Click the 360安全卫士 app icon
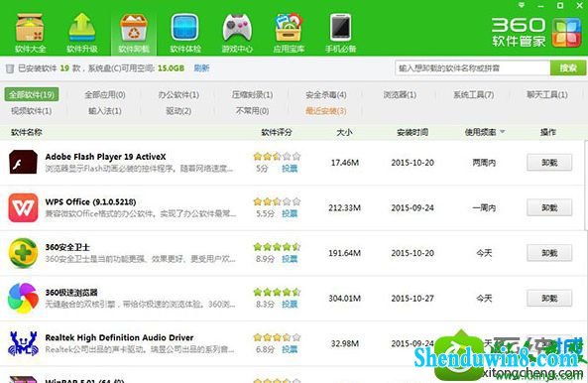The width and height of the screenshot is (588, 383). click(23, 253)
